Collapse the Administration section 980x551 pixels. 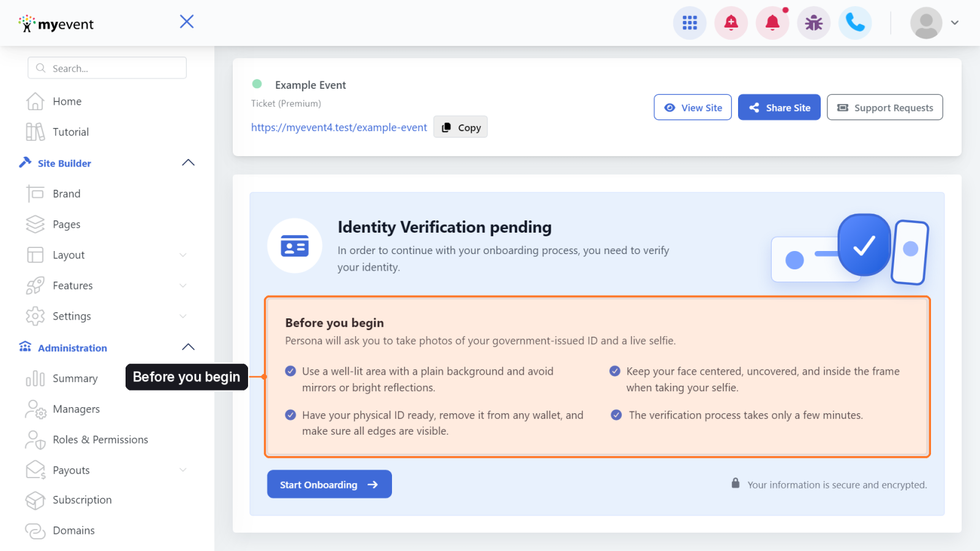click(188, 347)
